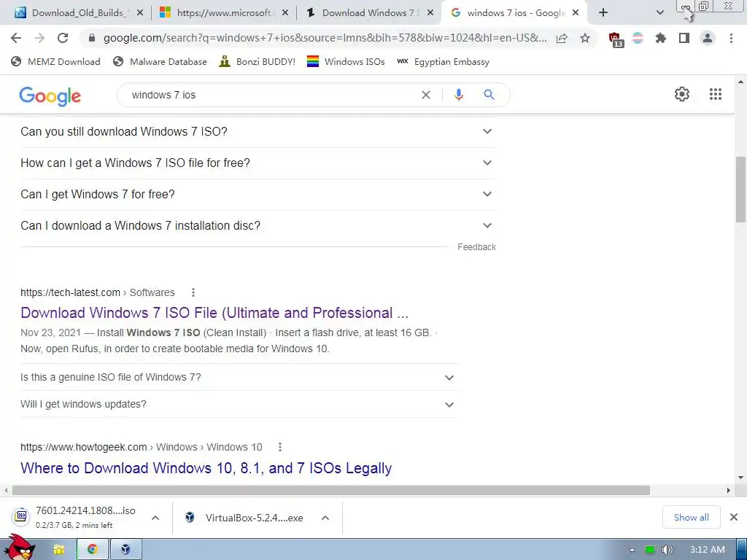Bookmark this page with the star
The image size is (747, 560).
pos(585,38)
